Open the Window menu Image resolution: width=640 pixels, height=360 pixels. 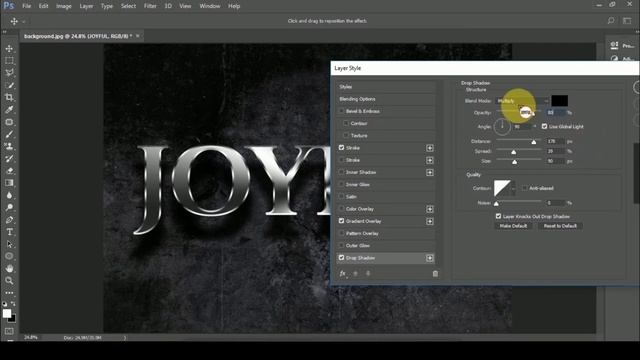tap(210, 6)
